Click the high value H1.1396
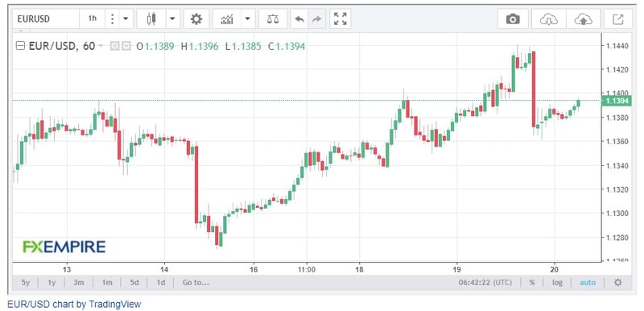 200,47
